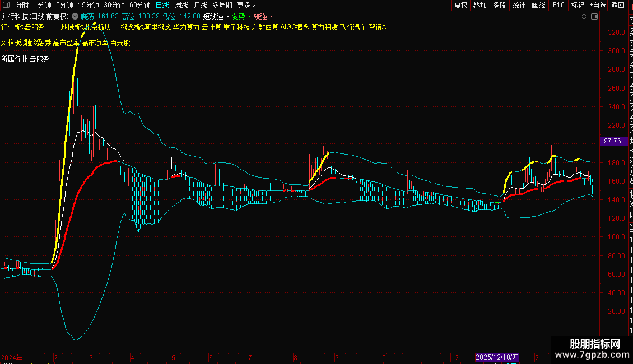This screenshot has width=633, height=364.
Task: Click the 量子科技 concept text
Action: (x=236, y=27)
